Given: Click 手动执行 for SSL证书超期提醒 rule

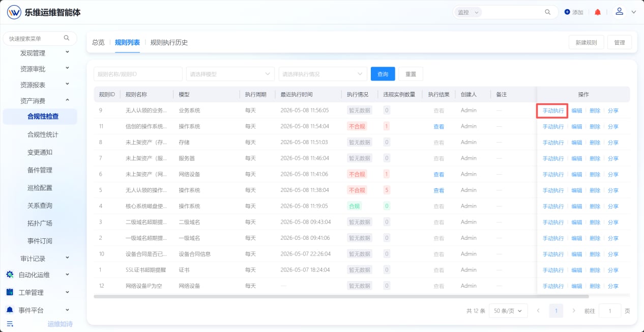Looking at the screenshot, I should pyautogui.click(x=553, y=270).
